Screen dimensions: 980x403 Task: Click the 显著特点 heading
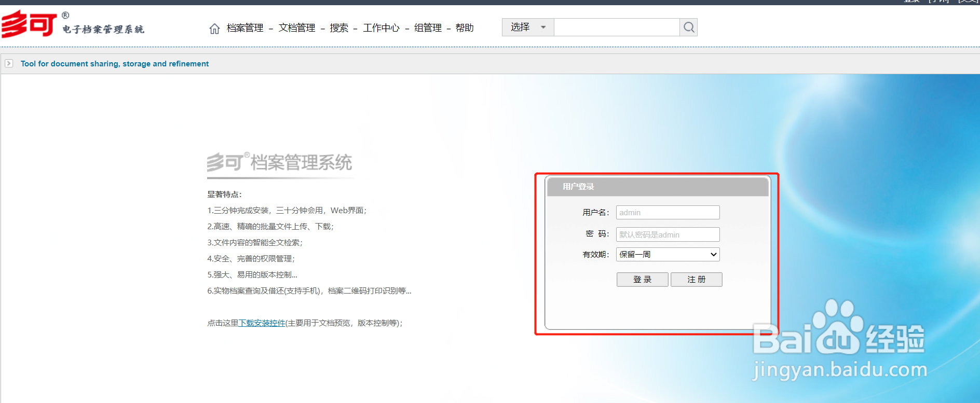224,194
